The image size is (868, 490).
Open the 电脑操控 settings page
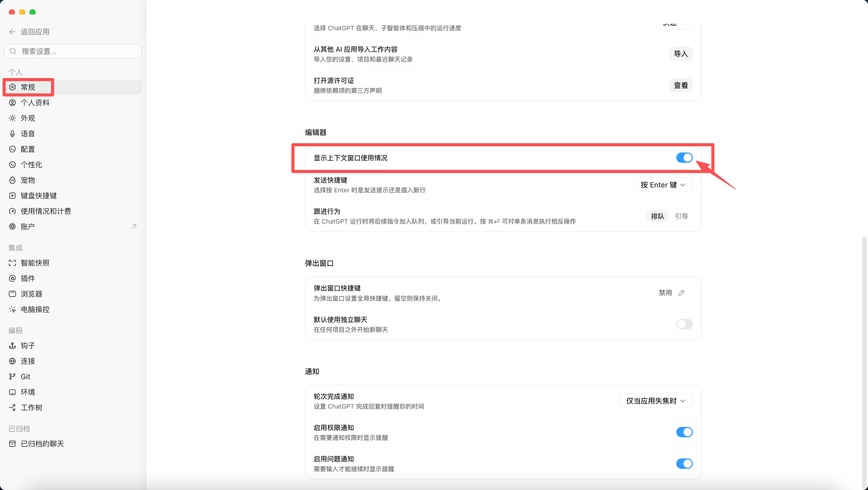coord(73,309)
